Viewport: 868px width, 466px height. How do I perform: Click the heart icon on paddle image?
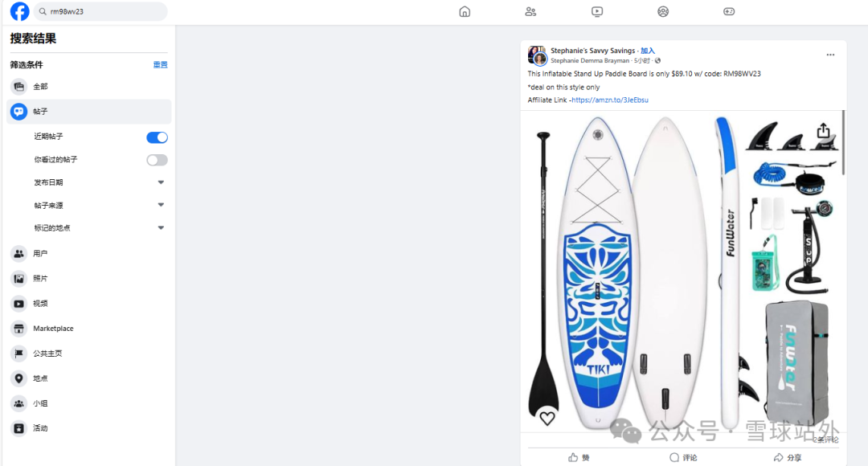(x=547, y=418)
